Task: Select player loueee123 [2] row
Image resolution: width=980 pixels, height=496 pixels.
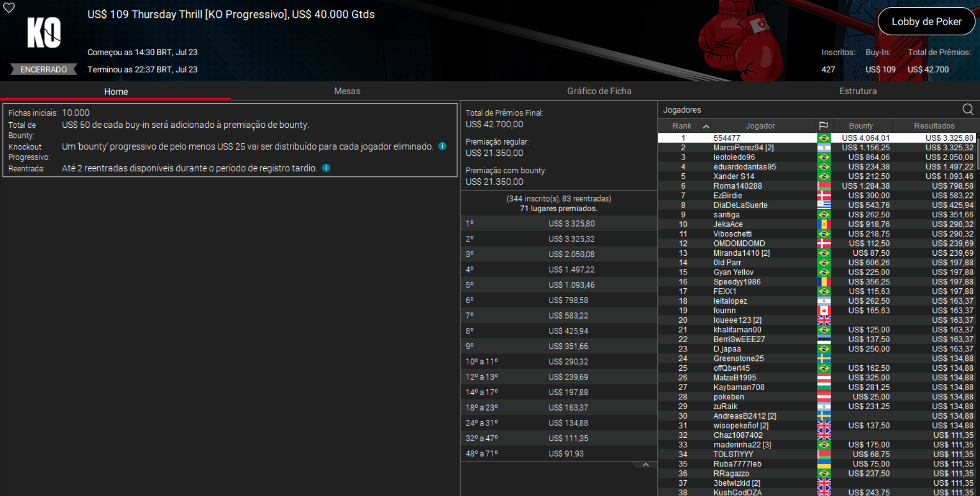Action: [x=816, y=320]
